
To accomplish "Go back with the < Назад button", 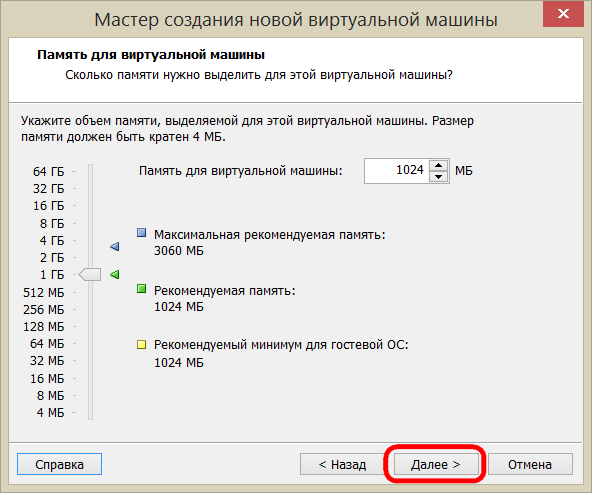I will [x=342, y=464].
